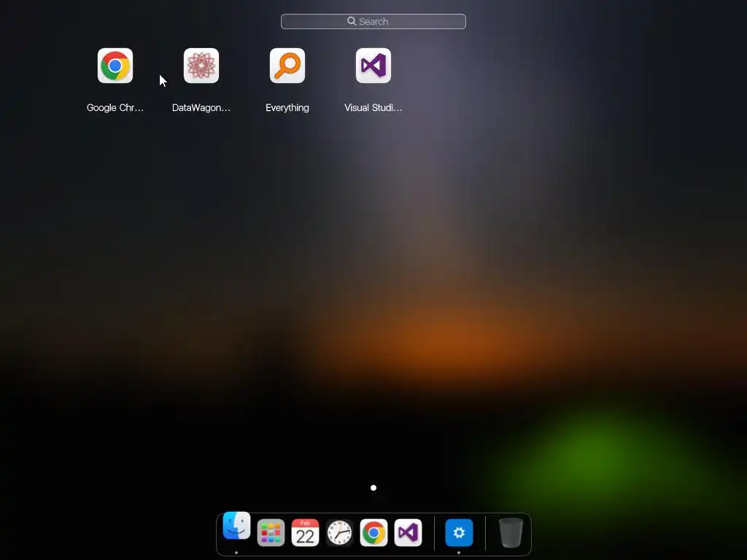747x560 pixels.
Task: Open the blue gear settings icon in dock
Action: click(x=459, y=532)
